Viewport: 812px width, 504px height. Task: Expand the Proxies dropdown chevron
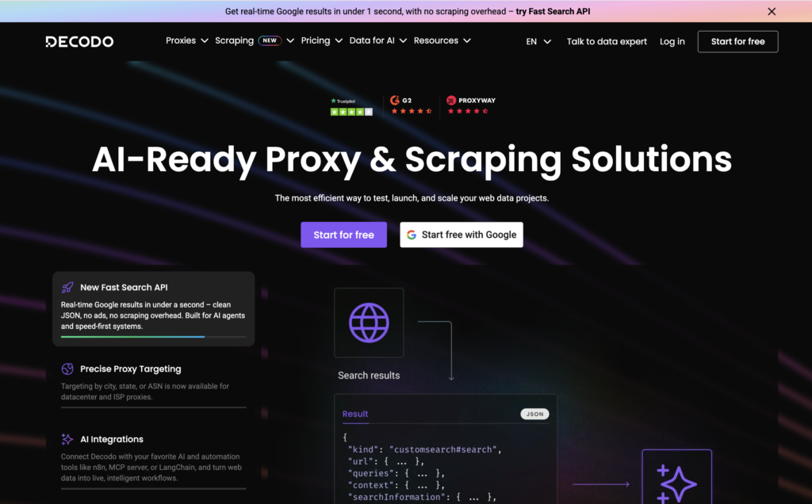click(x=205, y=40)
